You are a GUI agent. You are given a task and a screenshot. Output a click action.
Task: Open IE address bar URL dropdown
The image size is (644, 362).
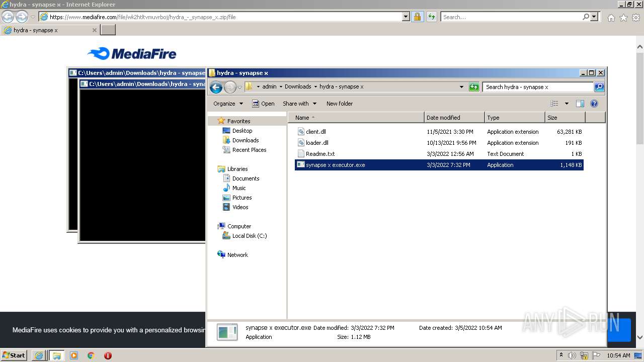406,17
